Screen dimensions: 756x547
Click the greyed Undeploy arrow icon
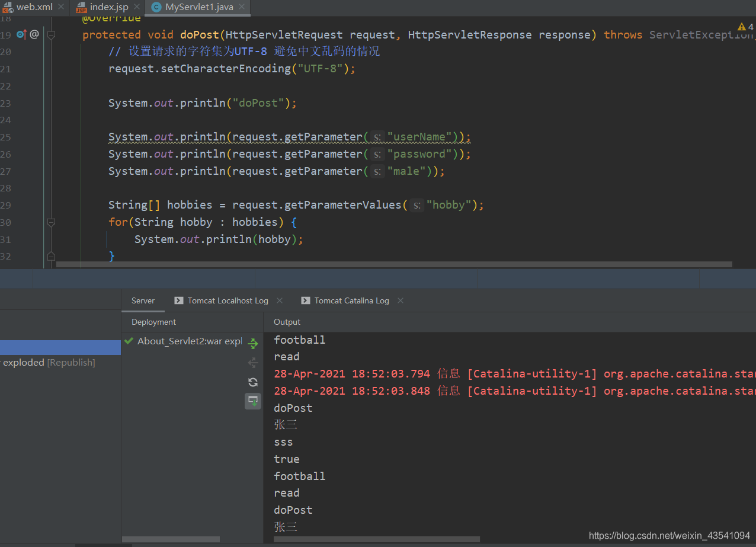[253, 363]
